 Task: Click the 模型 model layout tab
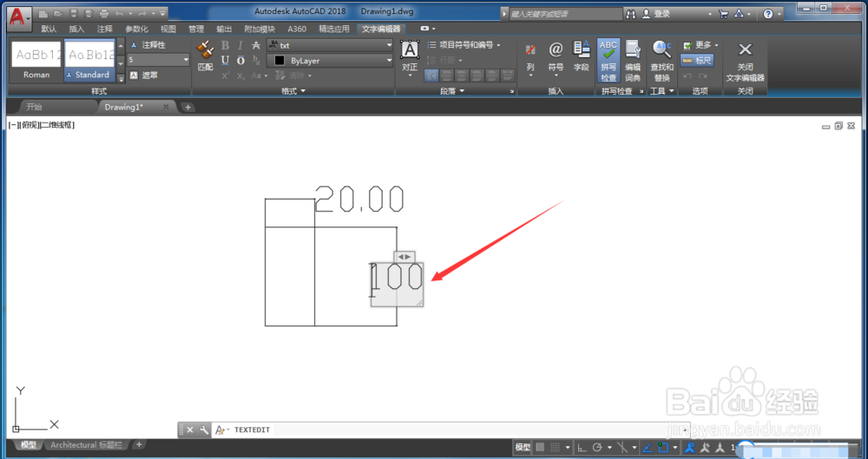(29, 444)
